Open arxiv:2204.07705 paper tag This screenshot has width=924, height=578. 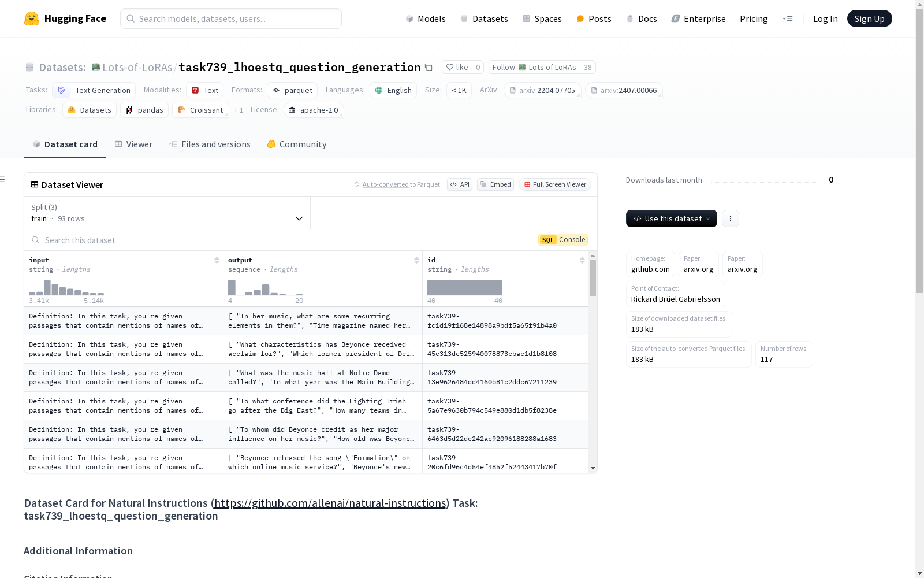point(542,90)
